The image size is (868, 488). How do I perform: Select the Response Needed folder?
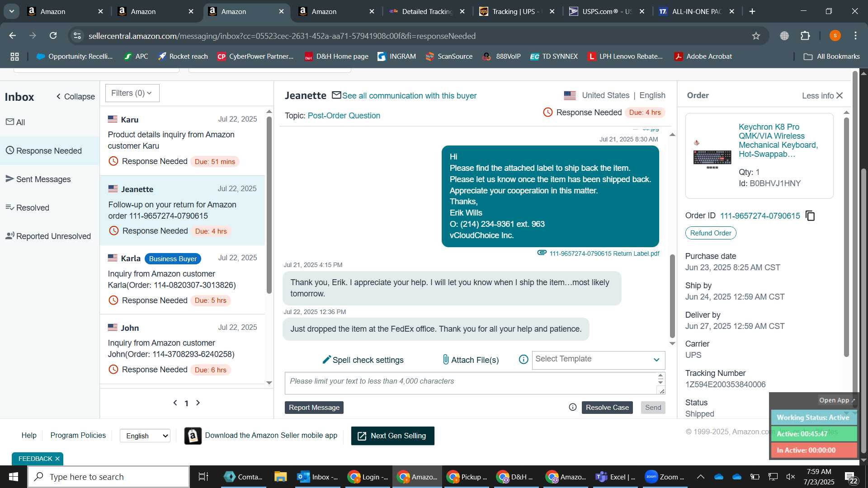pyautogui.click(x=50, y=150)
